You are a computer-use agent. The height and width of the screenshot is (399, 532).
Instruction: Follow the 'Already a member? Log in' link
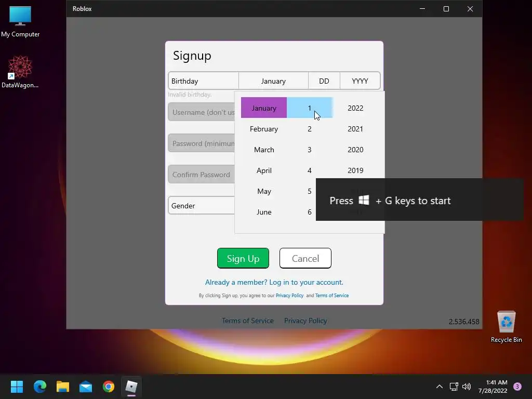274,282
